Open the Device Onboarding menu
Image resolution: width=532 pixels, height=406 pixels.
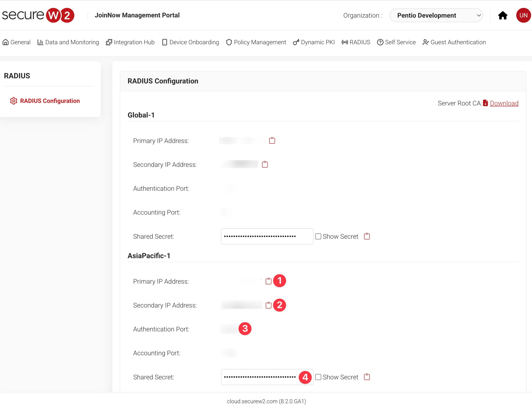[191, 42]
